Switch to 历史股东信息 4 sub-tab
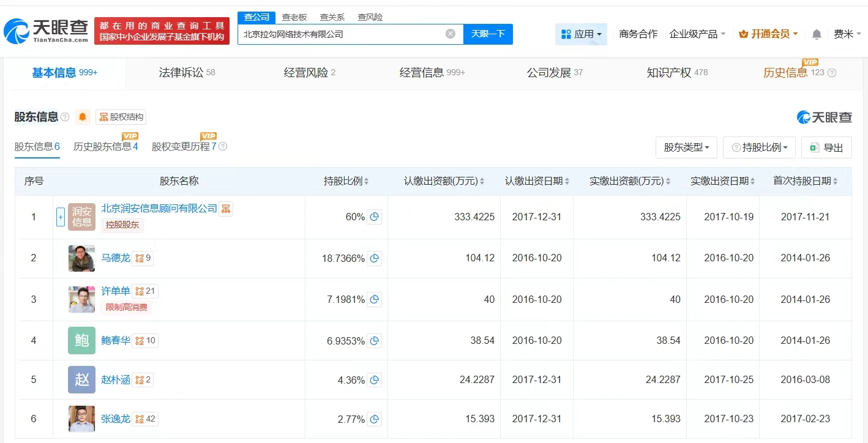Screen dimensions: 868x443 [x=106, y=147]
